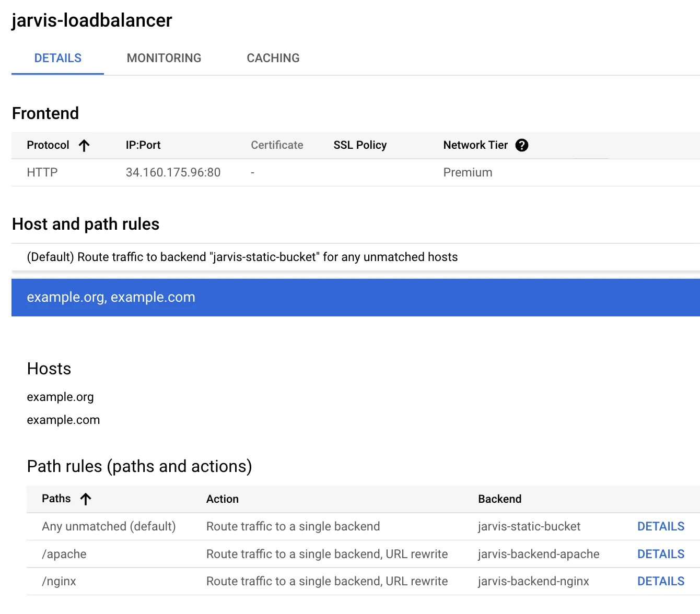The width and height of the screenshot is (700, 614).
Task: Click the Paths column sort arrow
Action: click(86, 499)
